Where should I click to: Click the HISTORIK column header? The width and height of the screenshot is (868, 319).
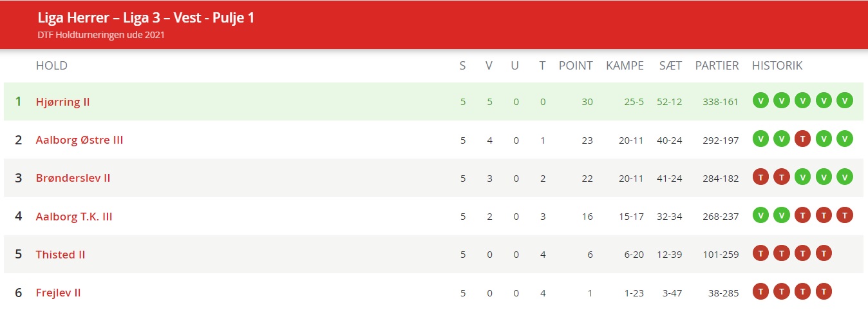(777, 66)
